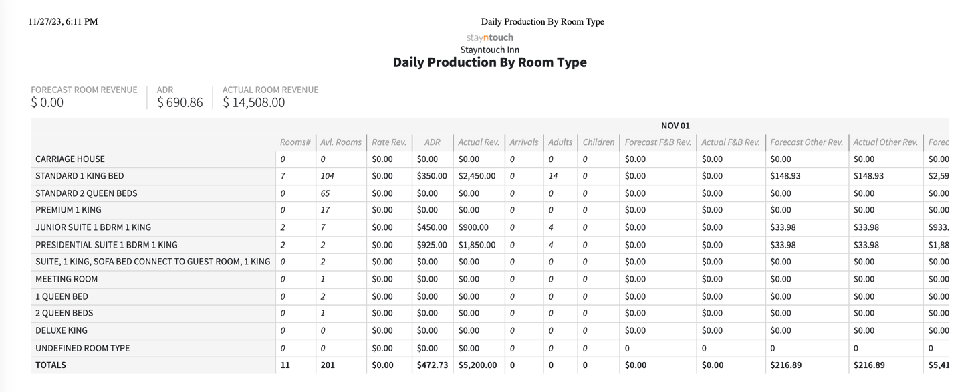The image size is (980, 392).
Task: Click the Rooms# column header
Action: pyautogui.click(x=295, y=142)
